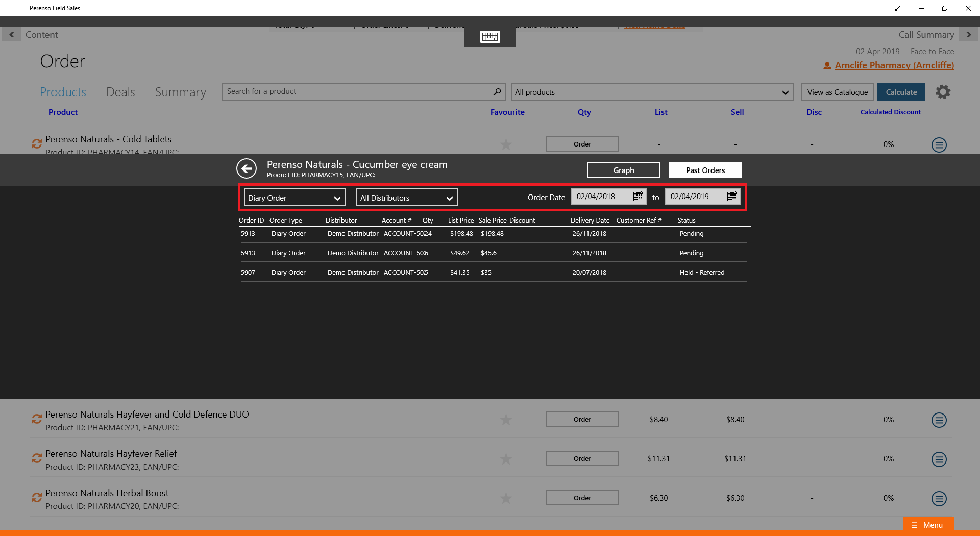
Task: Click View as Catalogue button
Action: [837, 92]
